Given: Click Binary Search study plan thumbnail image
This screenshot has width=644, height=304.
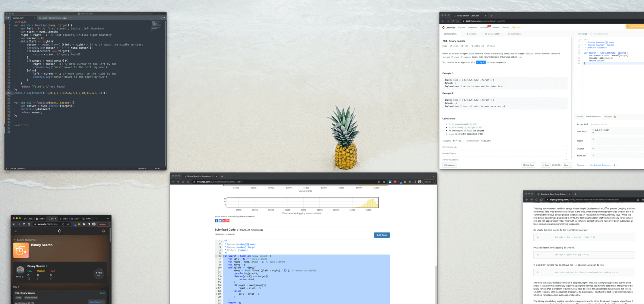Looking at the screenshot, I should tap(21, 250).
